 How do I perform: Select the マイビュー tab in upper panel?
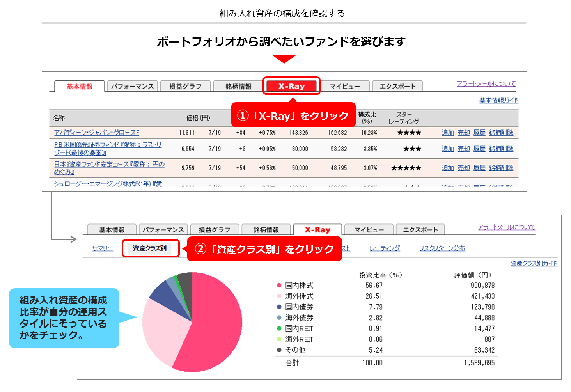tap(344, 87)
